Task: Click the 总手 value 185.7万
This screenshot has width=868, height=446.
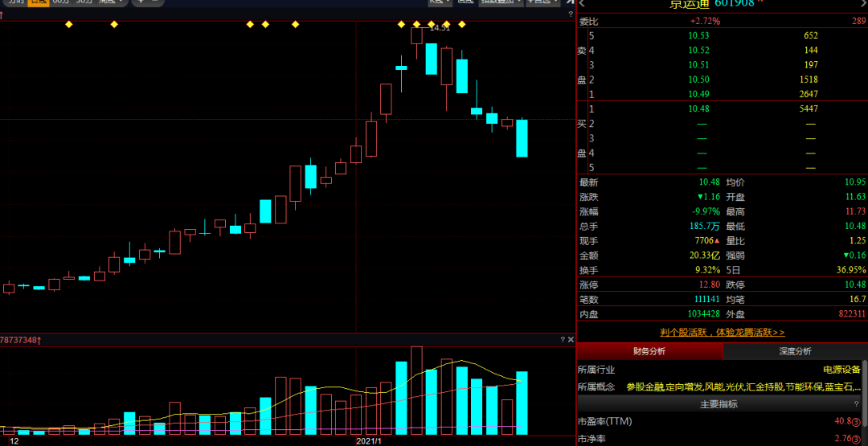Action: tap(703, 227)
